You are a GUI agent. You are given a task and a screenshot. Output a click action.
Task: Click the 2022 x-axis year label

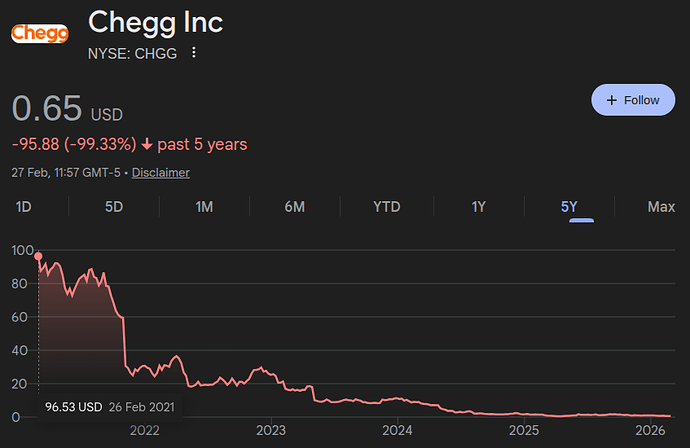pos(144,431)
